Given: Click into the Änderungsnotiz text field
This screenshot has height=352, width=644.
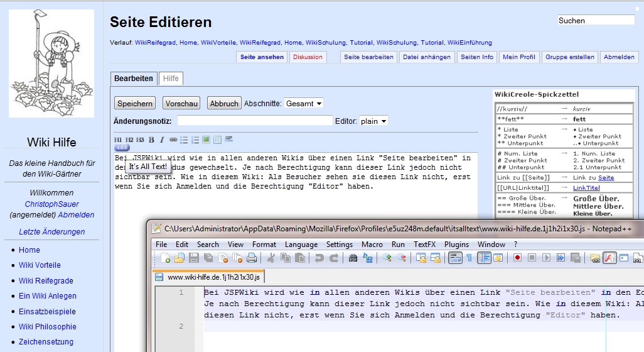Looking at the screenshot, I should [255, 121].
